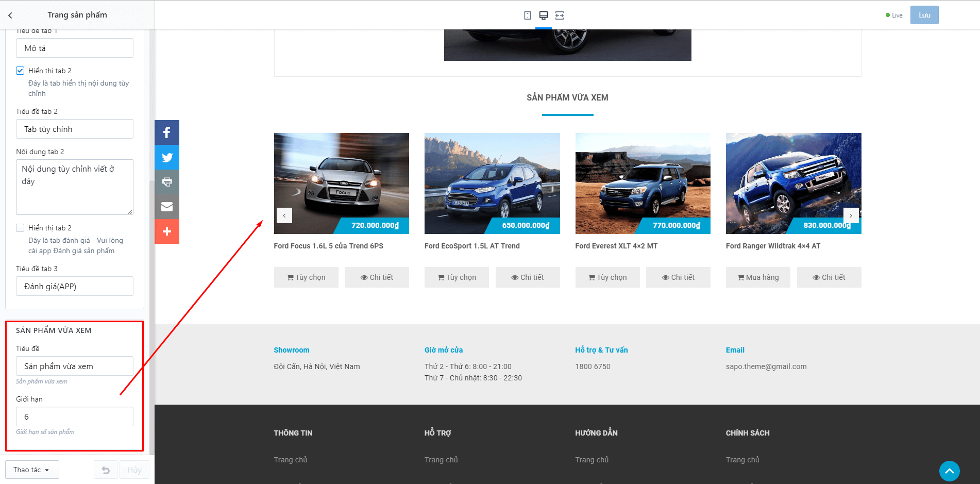Click the Hủy button
The width and height of the screenshot is (980, 484).
134,470
